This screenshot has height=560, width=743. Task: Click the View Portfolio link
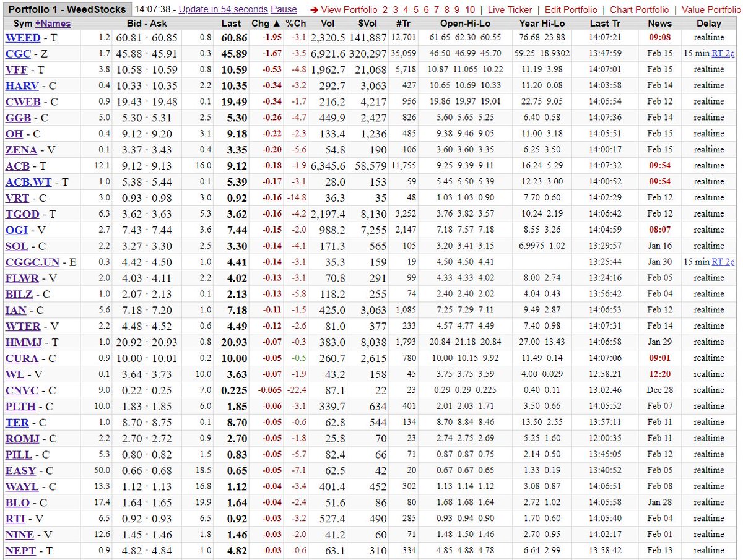tap(349, 10)
